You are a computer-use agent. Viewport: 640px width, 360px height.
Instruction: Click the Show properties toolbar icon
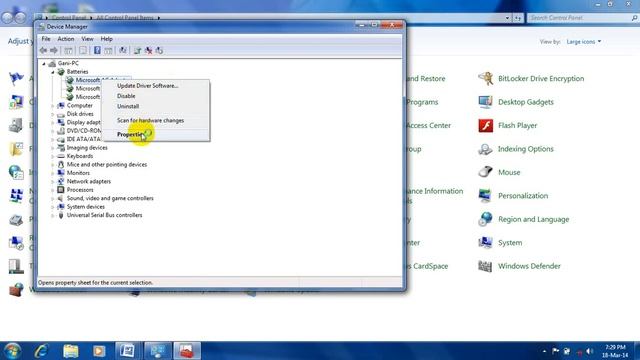coord(83,50)
